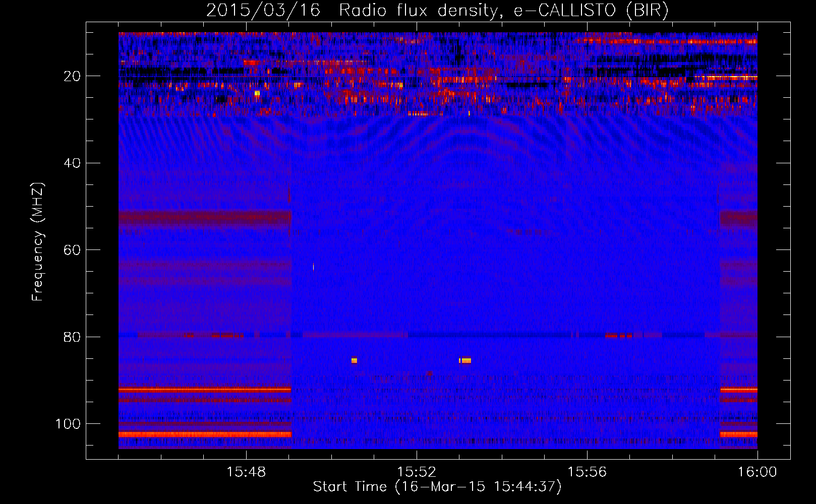Click the 'Start Time (16-Mar-15 15:44:37)' label
The image size is (816, 504).
pos(437,487)
